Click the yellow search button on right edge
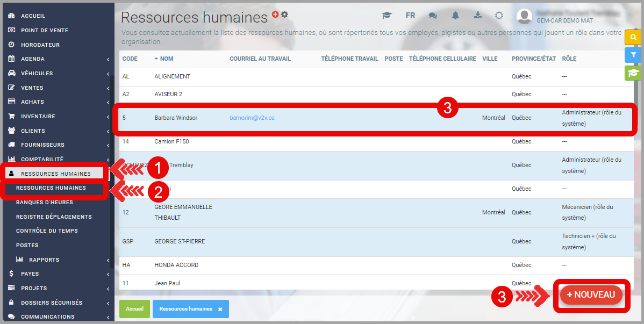644x324 pixels. 633,38
